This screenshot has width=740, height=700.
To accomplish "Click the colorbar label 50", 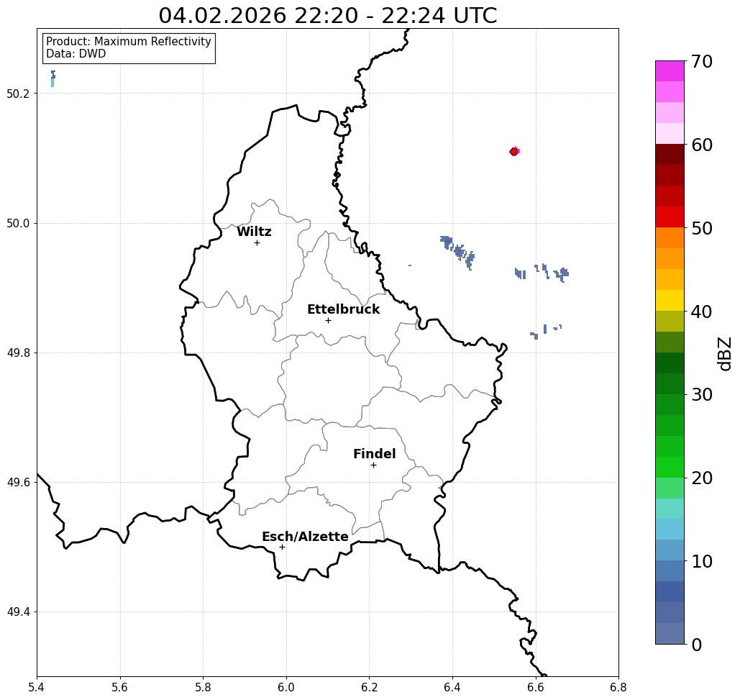I will 702,229.
